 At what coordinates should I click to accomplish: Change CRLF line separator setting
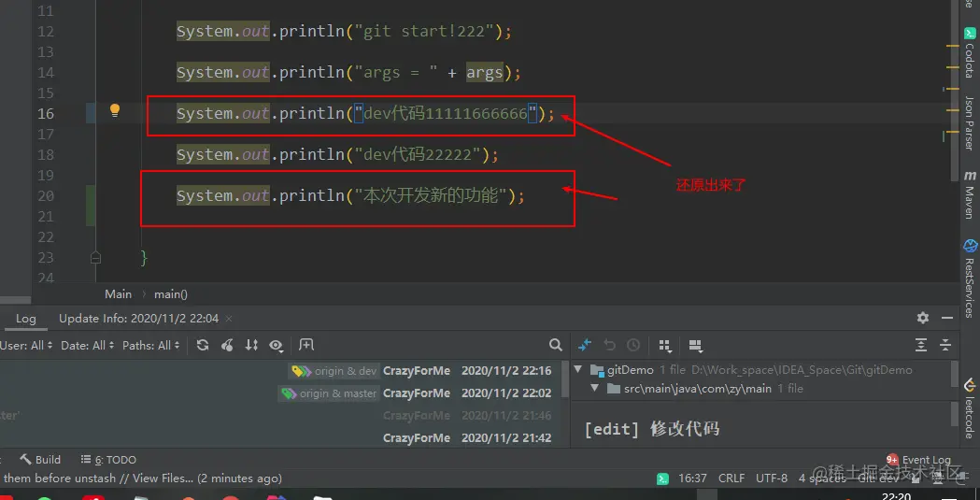731,479
